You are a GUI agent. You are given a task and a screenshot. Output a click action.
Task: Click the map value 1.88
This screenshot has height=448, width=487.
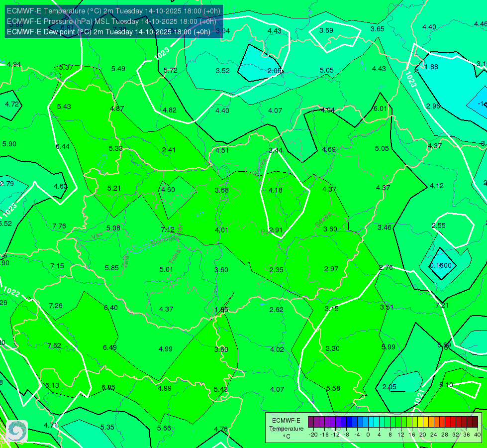(x=431, y=67)
